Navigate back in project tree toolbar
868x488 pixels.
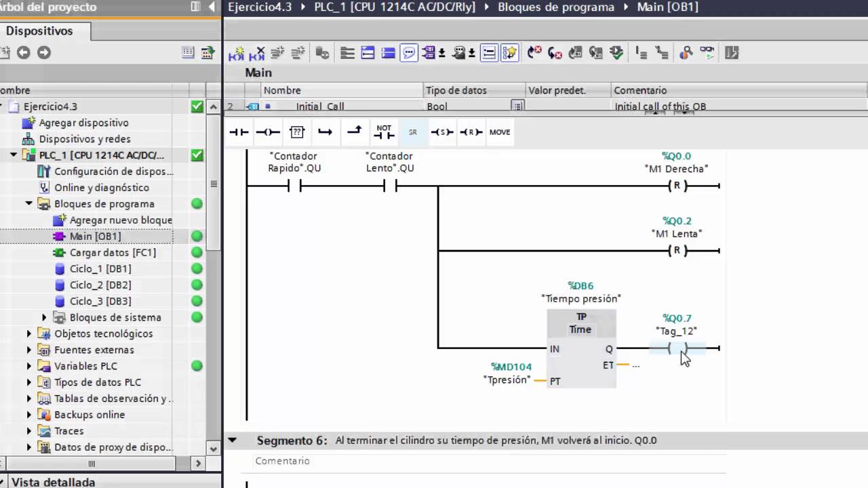pyautogui.click(x=24, y=53)
